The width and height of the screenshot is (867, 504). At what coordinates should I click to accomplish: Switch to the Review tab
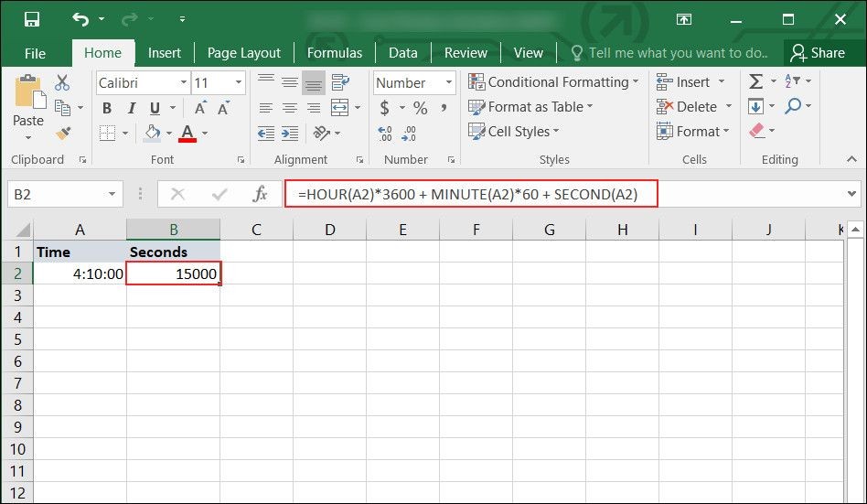[466, 53]
